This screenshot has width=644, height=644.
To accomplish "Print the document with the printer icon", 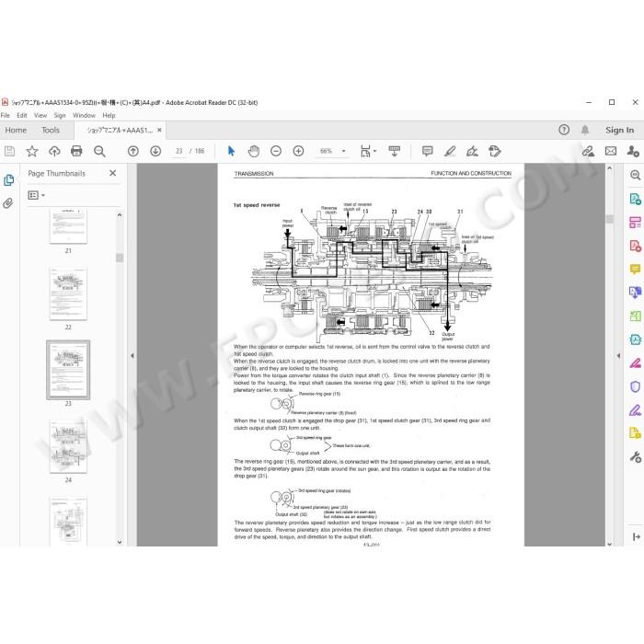I will click(x=76, y=151).
